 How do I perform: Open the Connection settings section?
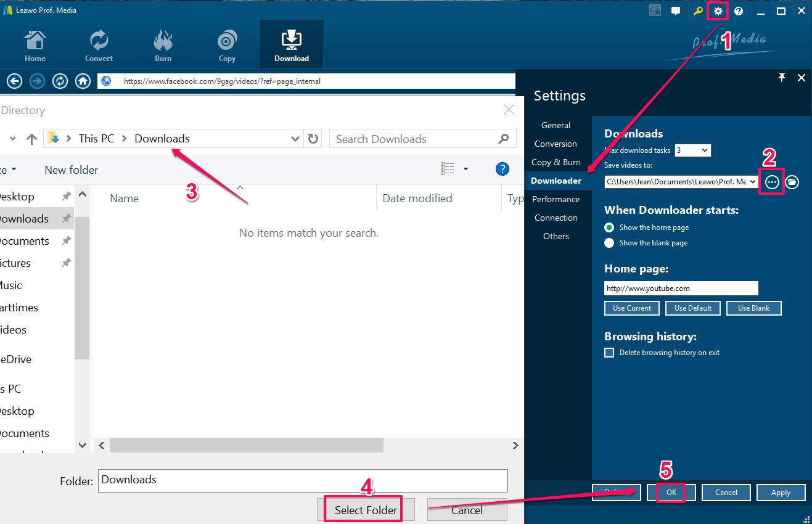point(556,218)
